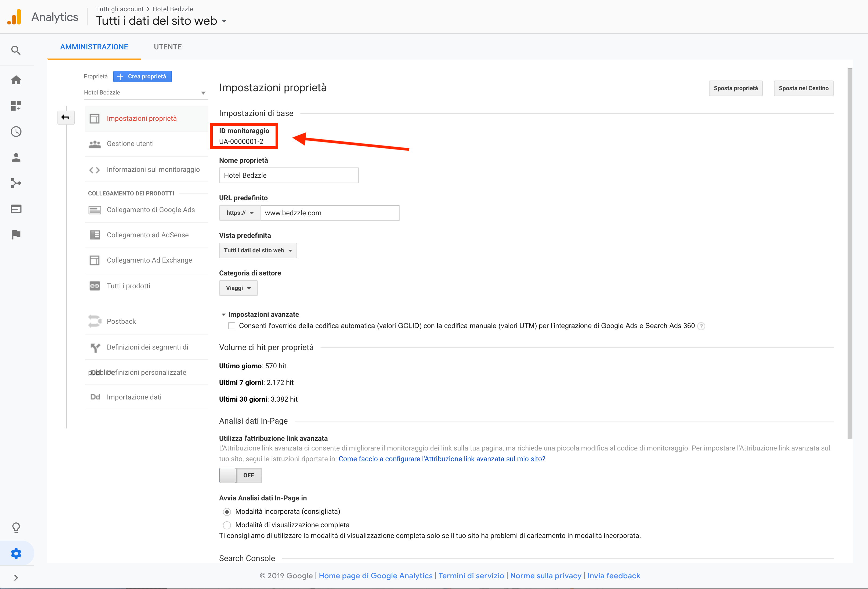
Task: Click the Invia feedback link
Action: [614, 576]
